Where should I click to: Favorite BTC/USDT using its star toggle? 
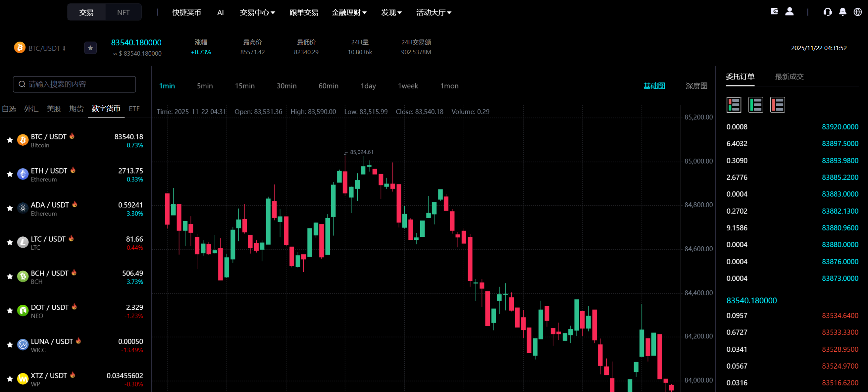click(9, 139)
